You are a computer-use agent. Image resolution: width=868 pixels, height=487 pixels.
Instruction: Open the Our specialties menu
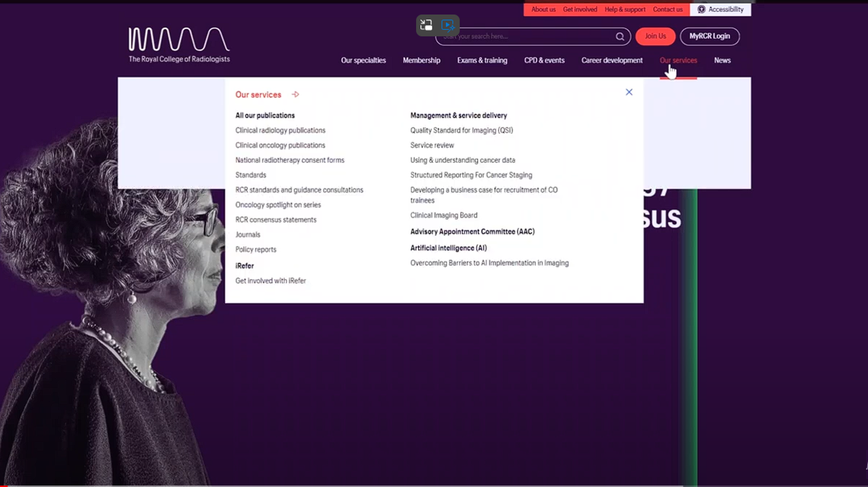pos(363,61)
